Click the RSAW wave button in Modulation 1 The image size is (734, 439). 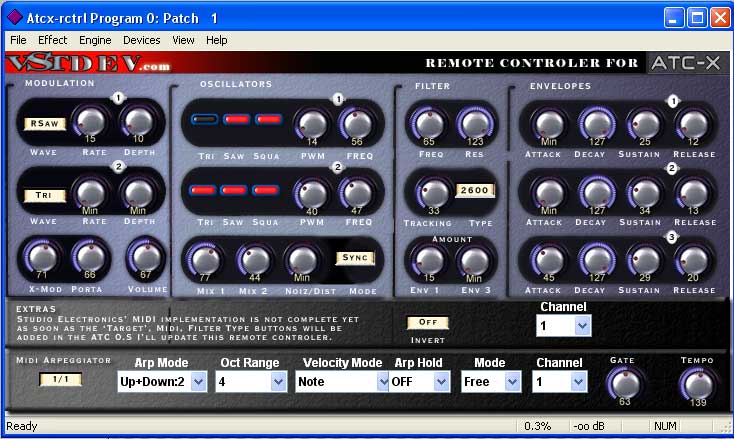coord(45,124)
